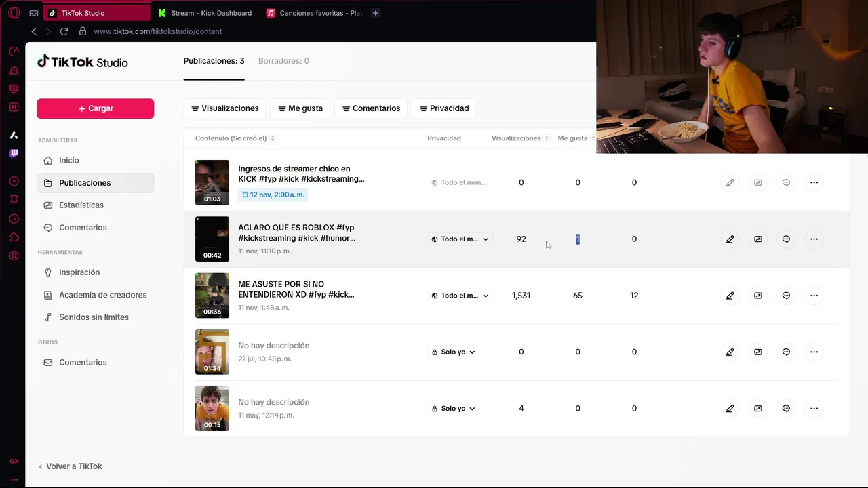Edit the Ingresos de streamer post

tap(730, 182)
